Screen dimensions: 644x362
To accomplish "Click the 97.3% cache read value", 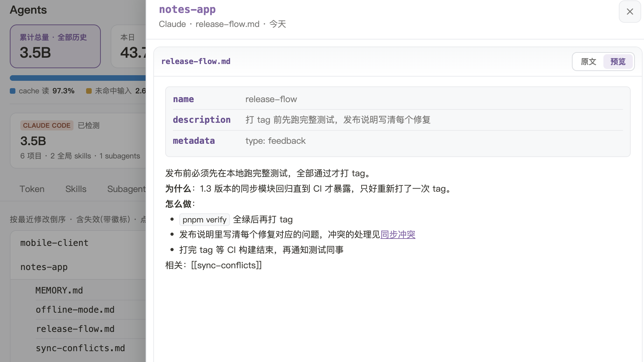I will pyautogui.click(x=63, y=91).
